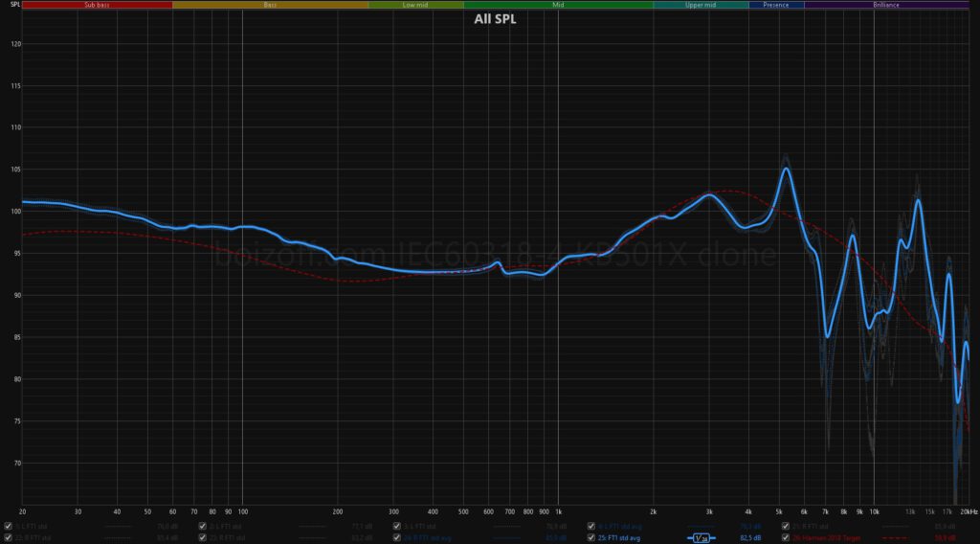This screenshot has width=980, height=544.
Task: Toggle the '4: L FT1 std avg' checkbox
Action: 590,527
